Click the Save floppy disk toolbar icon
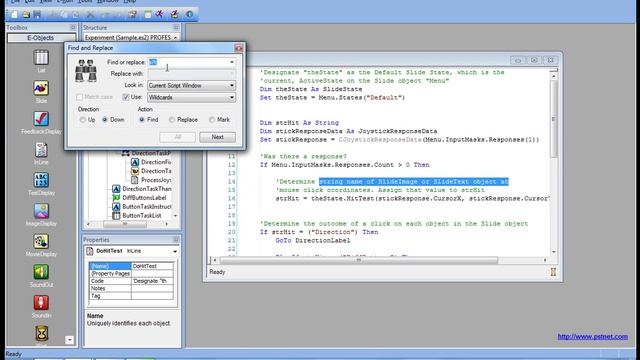This screenshot has height=360, width=640. pos(37,15)
